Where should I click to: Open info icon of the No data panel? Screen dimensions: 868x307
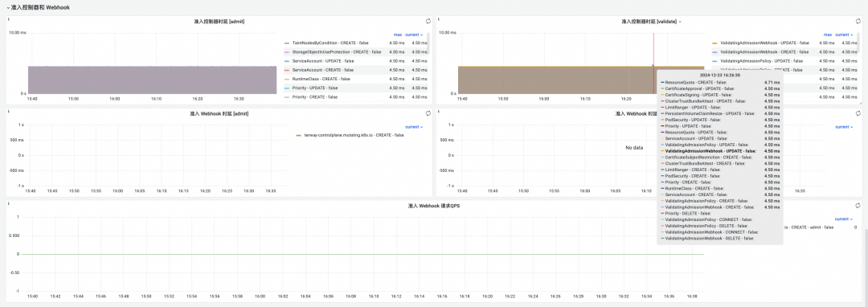click(439, 111)
